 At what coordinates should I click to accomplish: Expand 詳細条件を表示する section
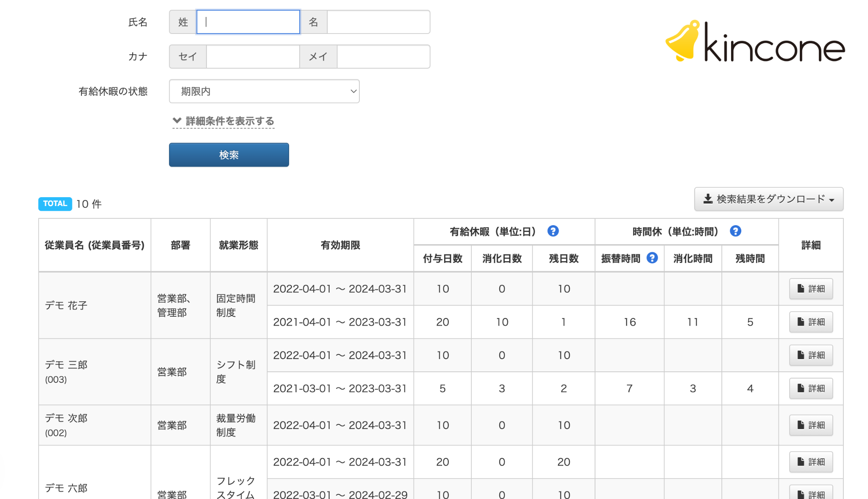(224, 121)
